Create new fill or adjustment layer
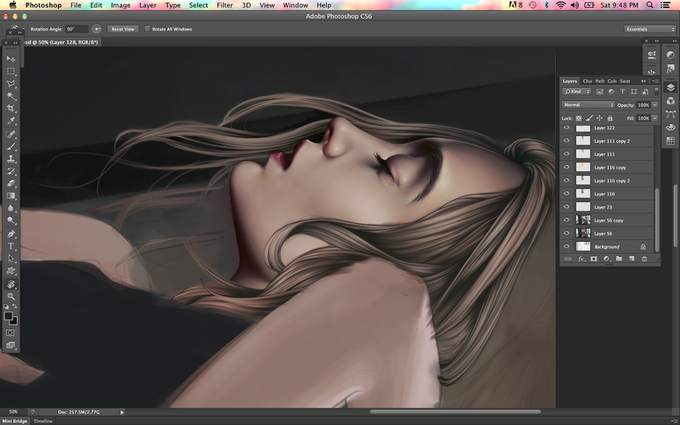Screen dimensions: 680x425 coord(606,259)
